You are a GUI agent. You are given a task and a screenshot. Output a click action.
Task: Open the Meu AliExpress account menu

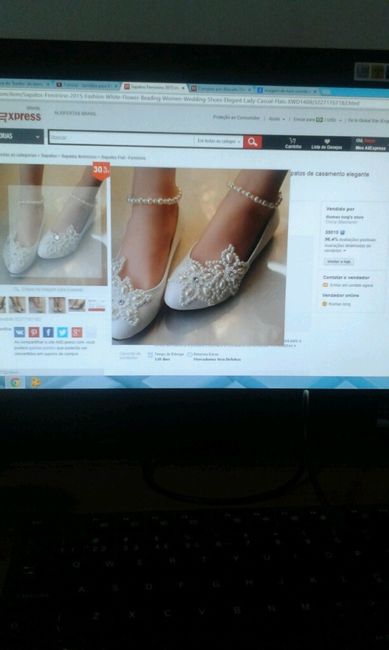[370, 145]
